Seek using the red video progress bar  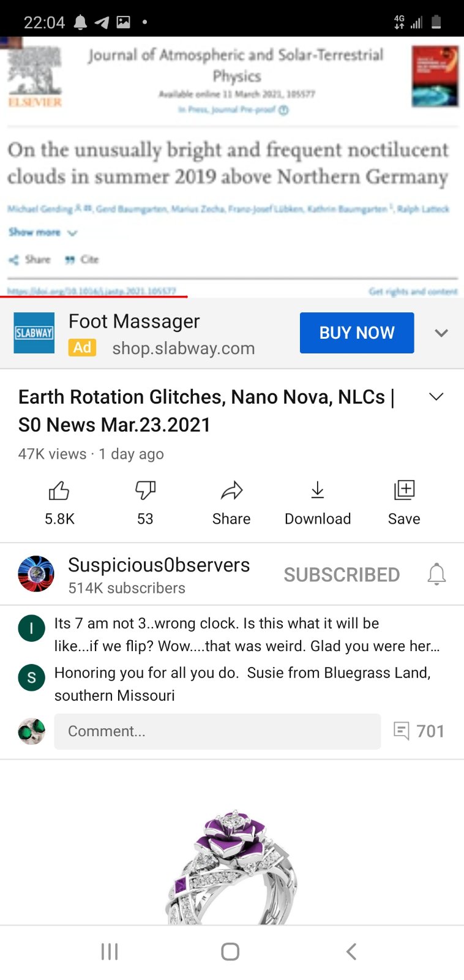(x=94, y=296)
